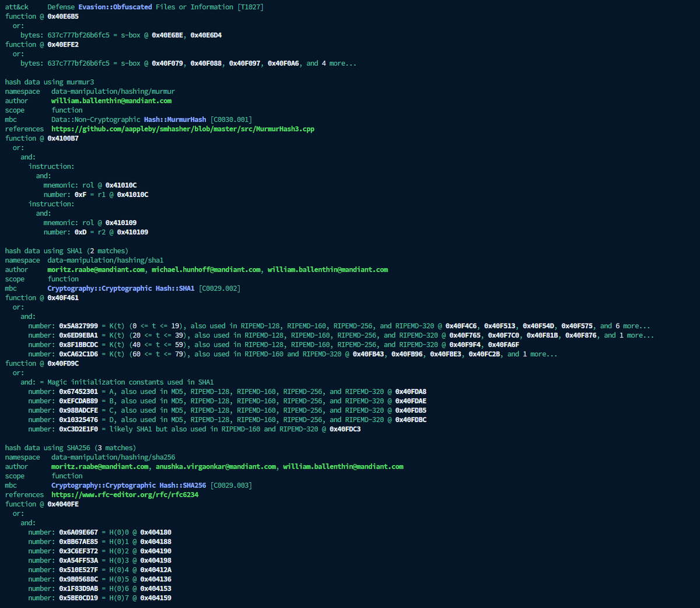This screenshot has height=608, width=700.
Task: Click address 0x40FB43
Action: pos(368,354)
